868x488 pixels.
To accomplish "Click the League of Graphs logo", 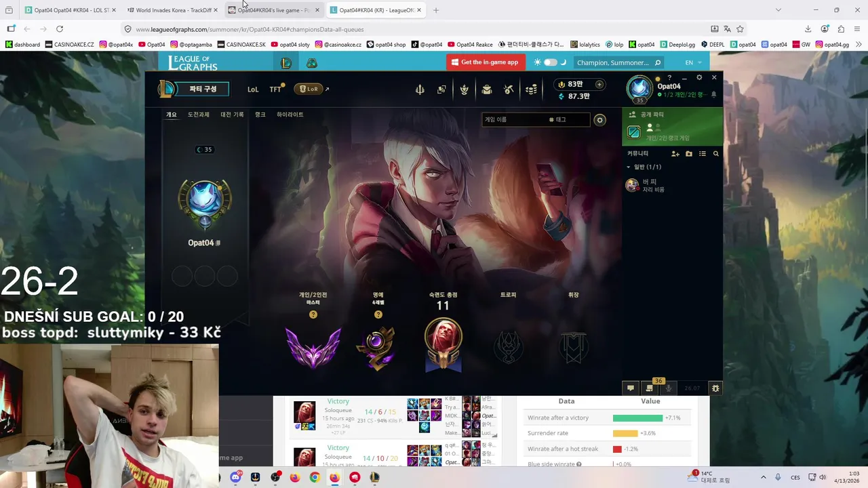I will tap(193, 62).
